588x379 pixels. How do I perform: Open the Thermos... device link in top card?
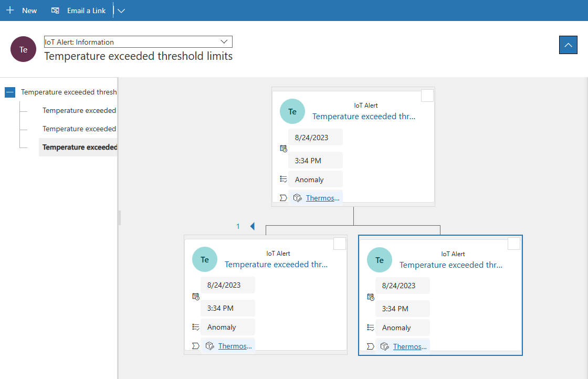point(322,198)
